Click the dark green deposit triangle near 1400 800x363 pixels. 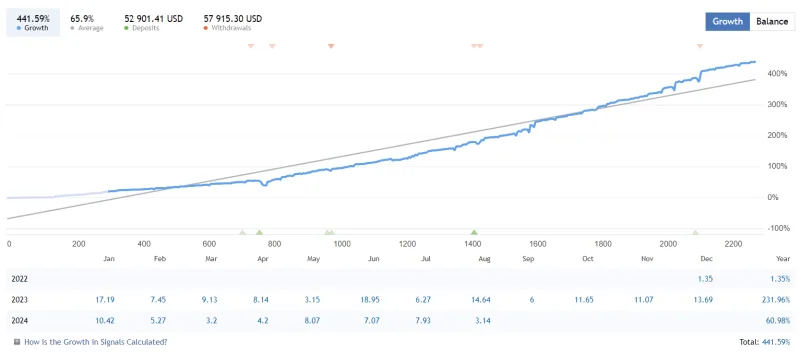(x=474, y=232)
